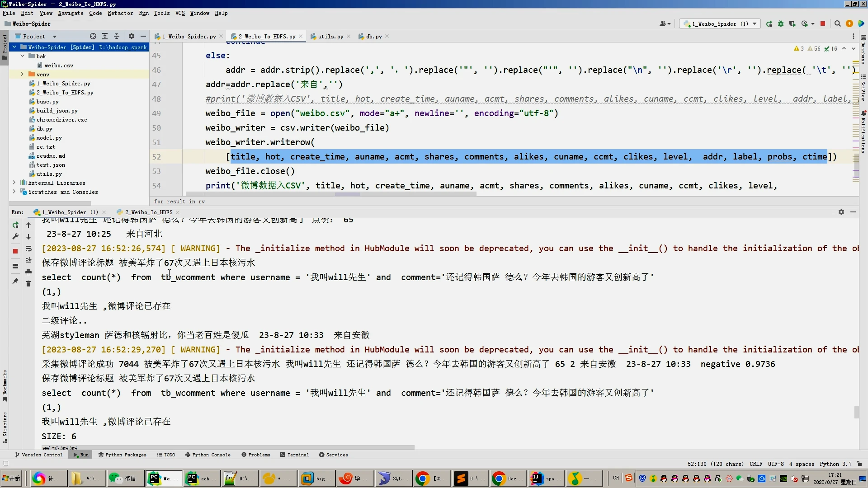Open Chrome from the Windows taskbar
868x488 pixels.
(x=423, y=479)
